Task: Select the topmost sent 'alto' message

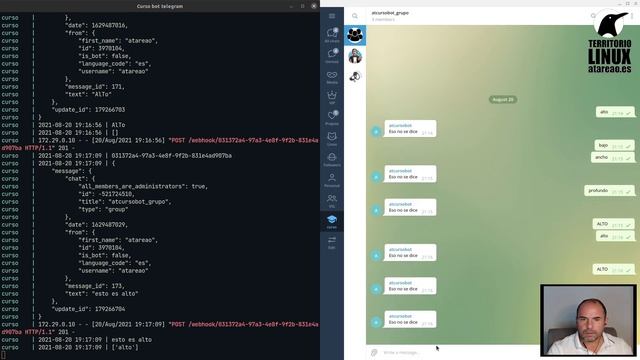Action: [615, 112]
